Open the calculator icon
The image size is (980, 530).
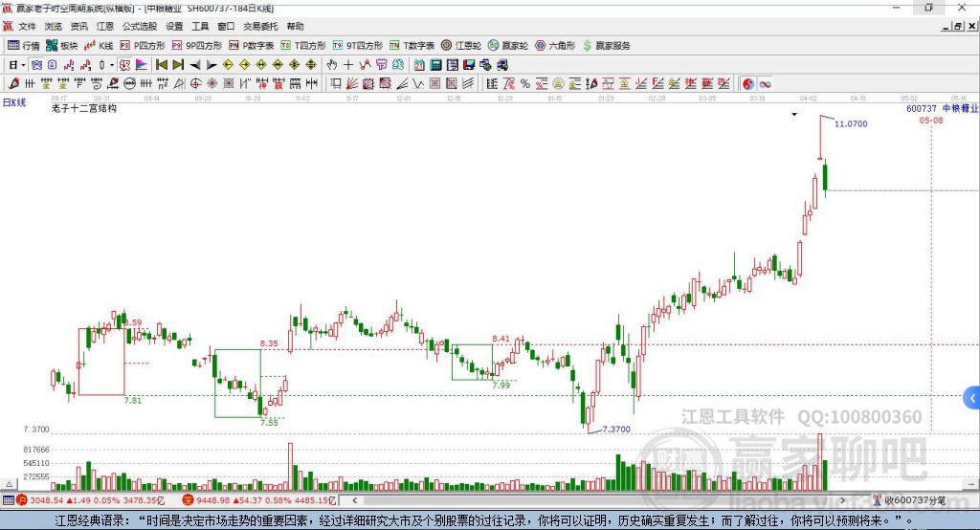pos(435,65)
